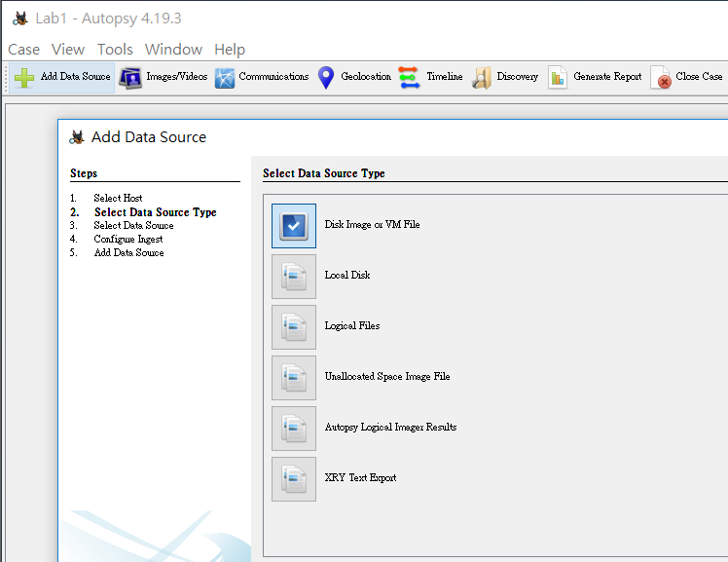This screenshot has width=728, height=562.
Task: Open the Discovery search icon
Action: 482,78
